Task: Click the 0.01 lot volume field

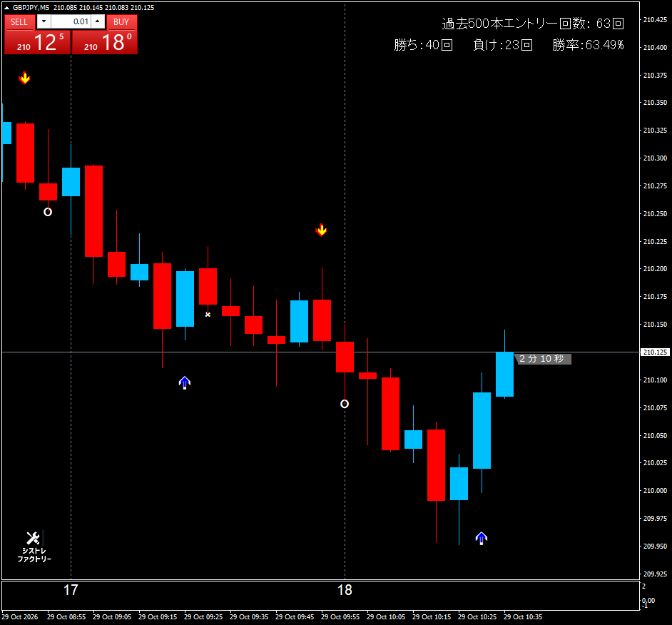Action: tap(71, 21)
